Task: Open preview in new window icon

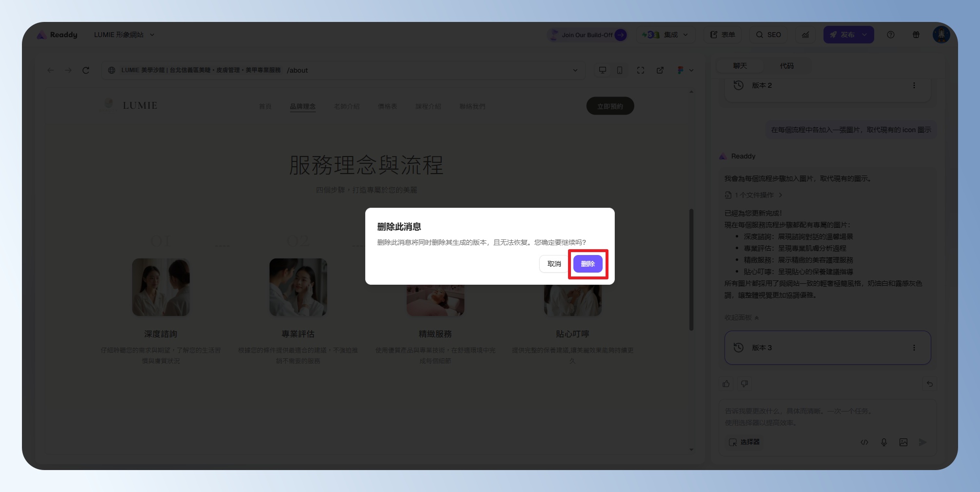Action: click(660, 70)
